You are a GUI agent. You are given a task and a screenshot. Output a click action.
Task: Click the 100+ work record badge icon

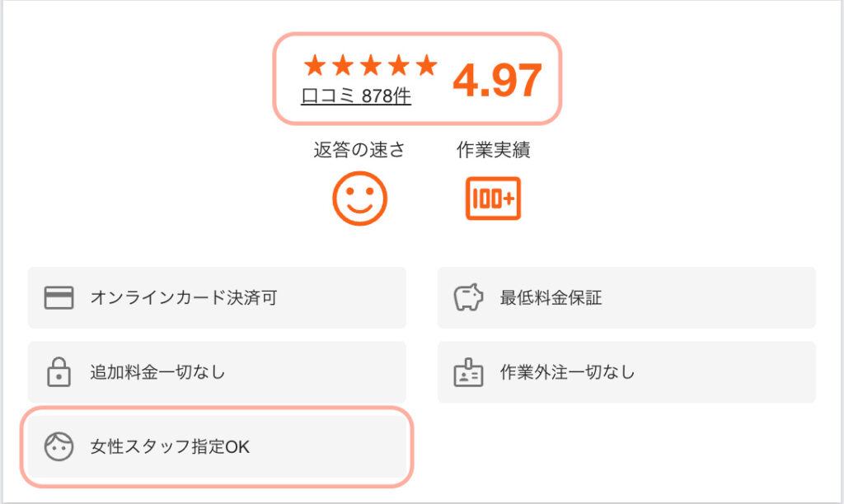point(493,198)
